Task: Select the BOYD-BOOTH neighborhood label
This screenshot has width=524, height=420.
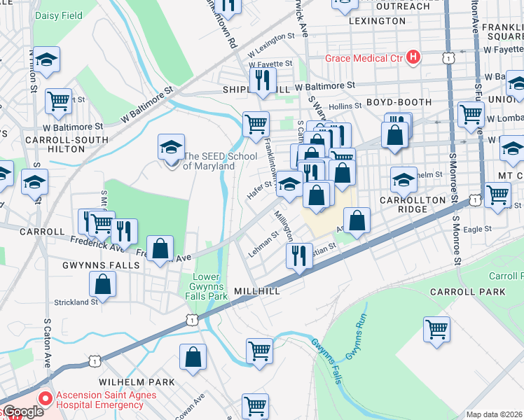Action: (x=399, y=102)
